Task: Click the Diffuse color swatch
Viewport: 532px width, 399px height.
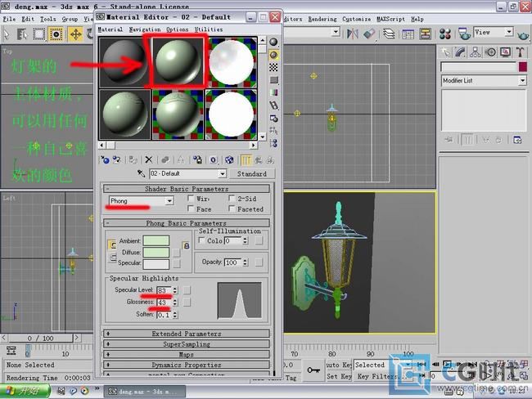Action: [x=156, y=252]
